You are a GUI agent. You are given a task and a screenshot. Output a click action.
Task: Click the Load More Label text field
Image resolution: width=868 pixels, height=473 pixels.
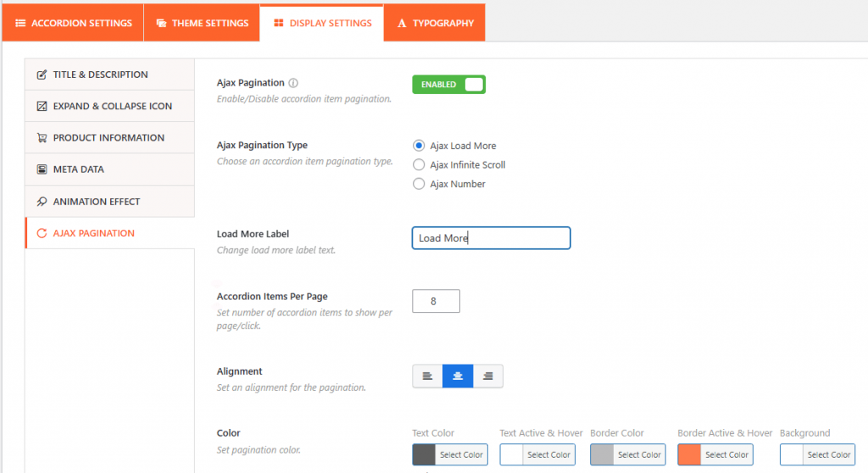click(491, 238)
